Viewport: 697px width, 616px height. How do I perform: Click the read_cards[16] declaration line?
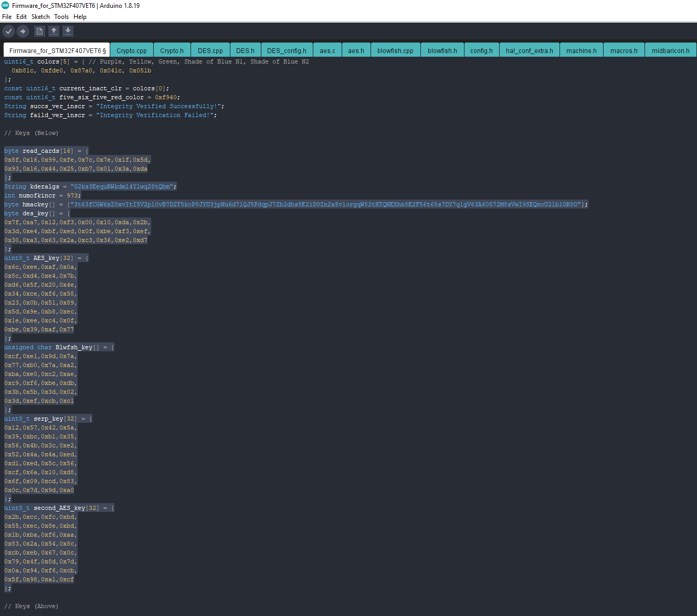point(47,151)
